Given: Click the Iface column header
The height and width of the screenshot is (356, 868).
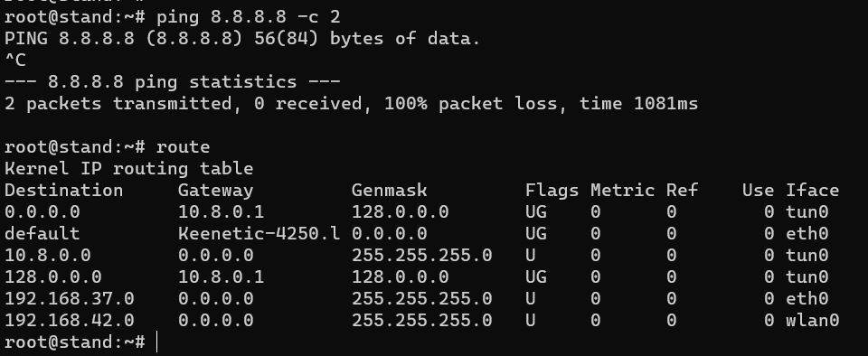Looking at the screenshot, I should click(x=812, y=190).
